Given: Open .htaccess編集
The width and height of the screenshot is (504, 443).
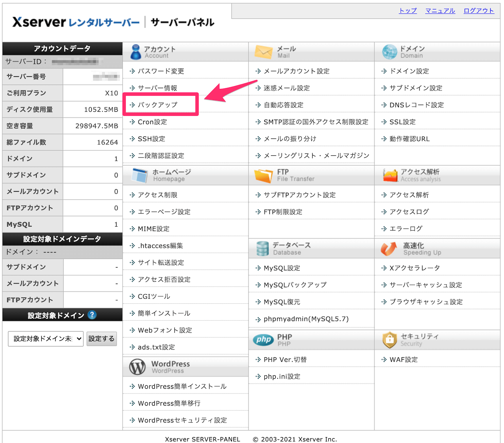Looking at the screenshot, I should pyautogui.click(x=160, y=246).
